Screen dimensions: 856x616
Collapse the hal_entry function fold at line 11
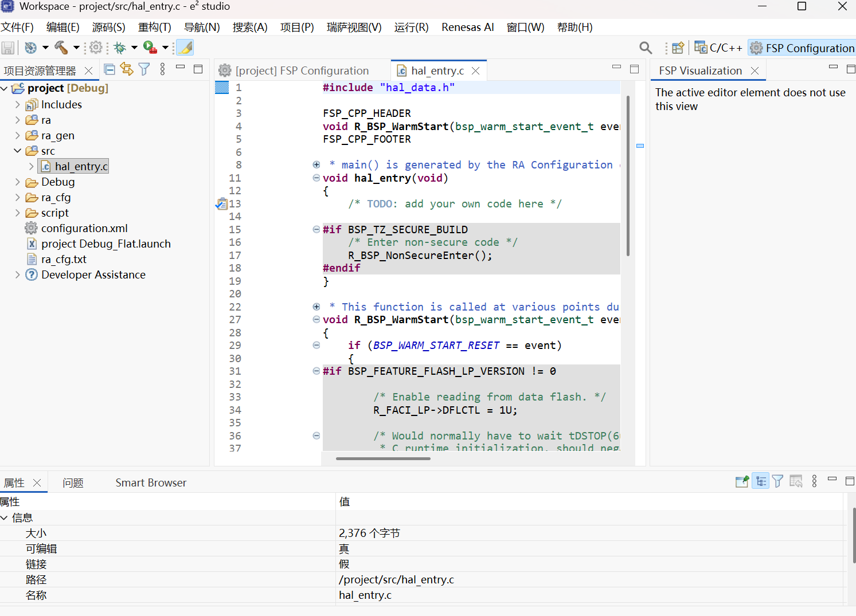(316, 178)
